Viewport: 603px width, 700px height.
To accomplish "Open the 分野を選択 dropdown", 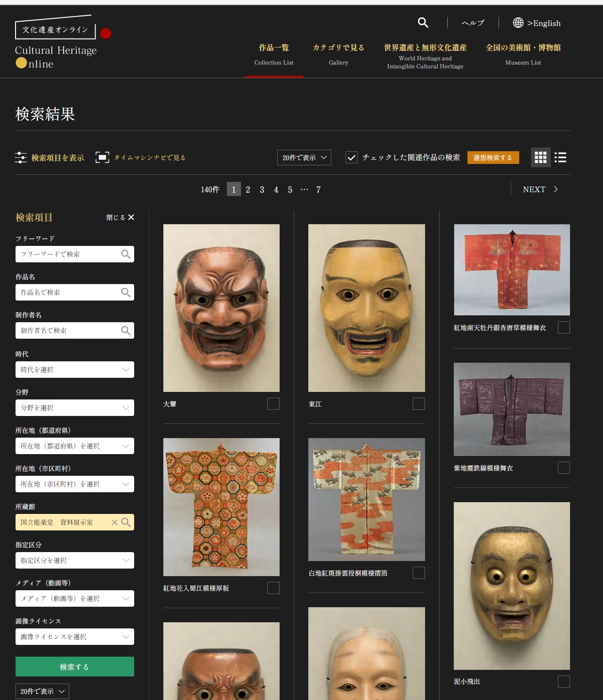I will 75,408.
